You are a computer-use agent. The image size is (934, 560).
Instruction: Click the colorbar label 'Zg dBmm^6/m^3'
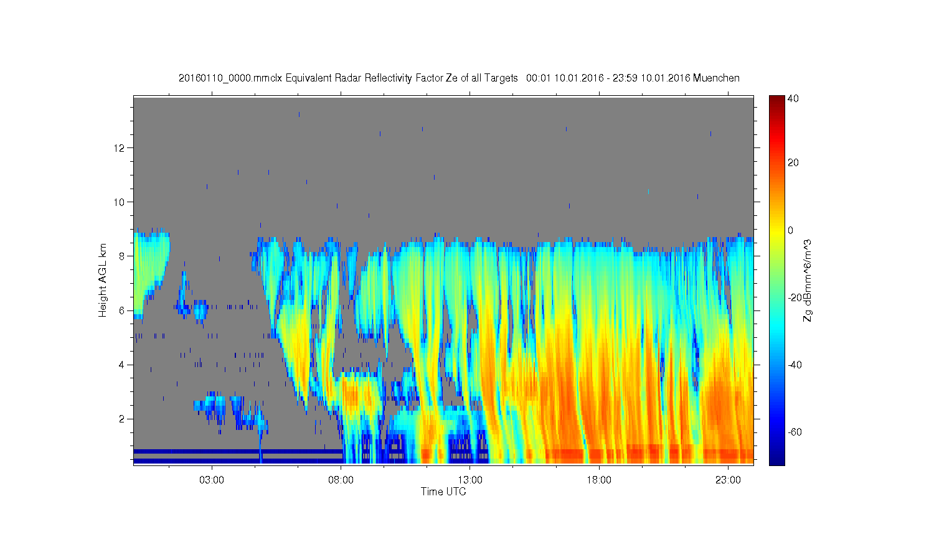[808, 280]
